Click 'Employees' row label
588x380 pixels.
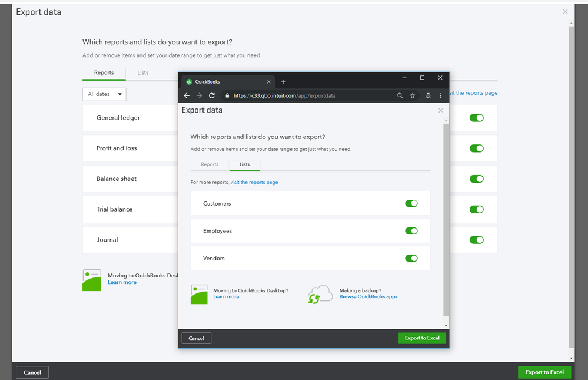pyautogui.click(x=217, y=231)
